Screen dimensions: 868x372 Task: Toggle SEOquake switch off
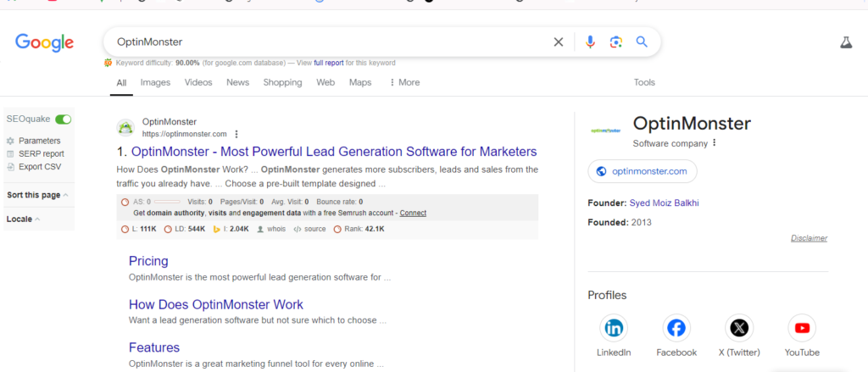pos(63,119)
